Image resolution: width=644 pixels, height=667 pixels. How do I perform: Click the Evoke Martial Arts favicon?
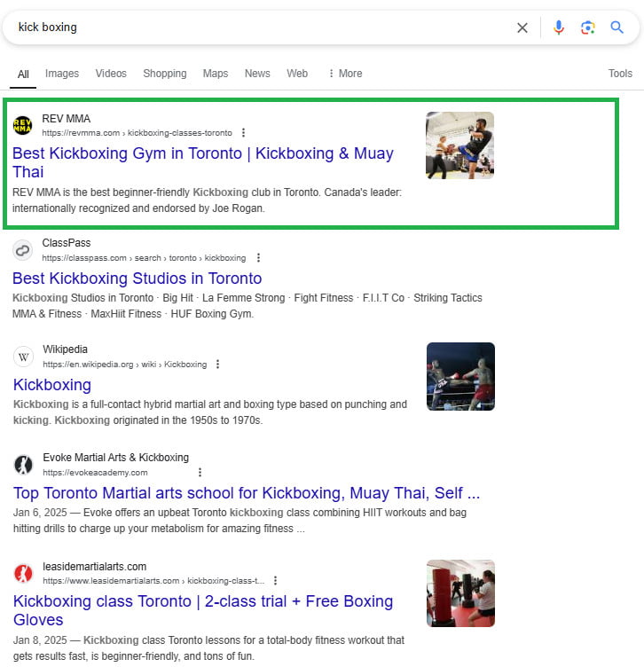23,465
